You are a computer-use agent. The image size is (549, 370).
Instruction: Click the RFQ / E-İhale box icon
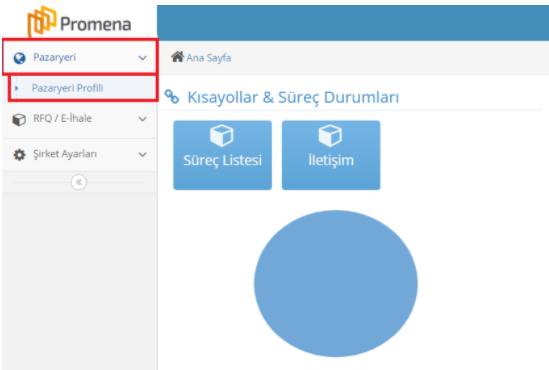click(x=19, y=119)
